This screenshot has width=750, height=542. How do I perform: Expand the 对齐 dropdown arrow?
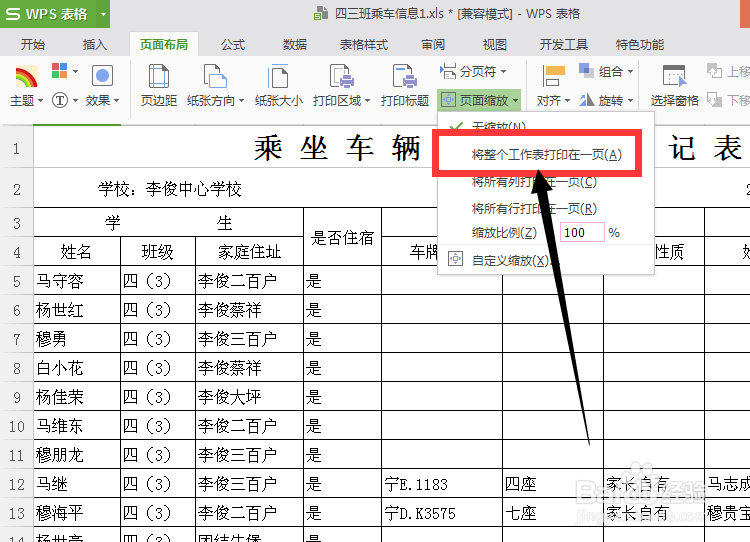click(567, 100)
